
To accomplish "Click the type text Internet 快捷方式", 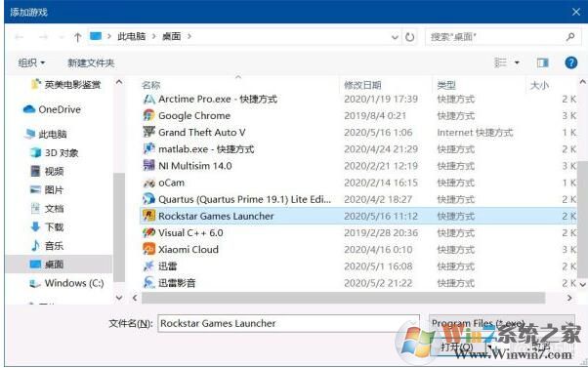I will [475, 133].
